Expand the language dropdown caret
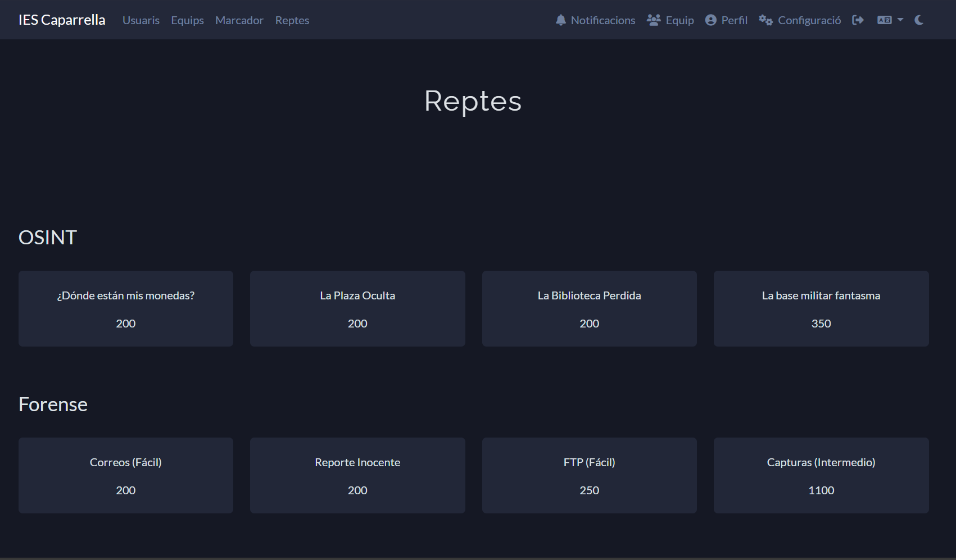 pos(900,20)
